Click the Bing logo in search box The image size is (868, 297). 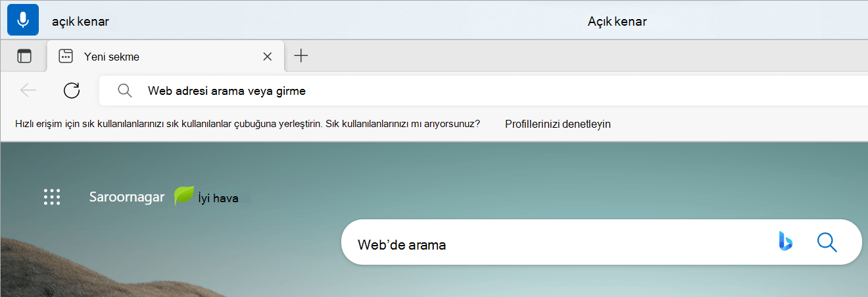(785, 242)
